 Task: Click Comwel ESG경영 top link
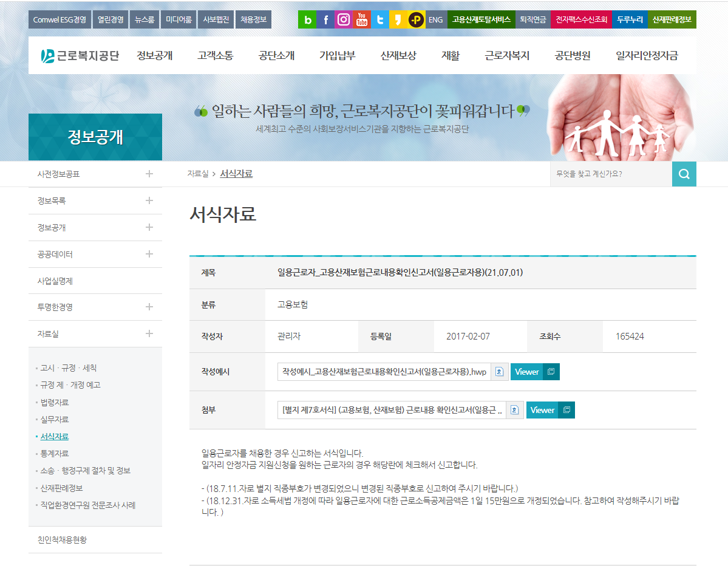[60, 19]
